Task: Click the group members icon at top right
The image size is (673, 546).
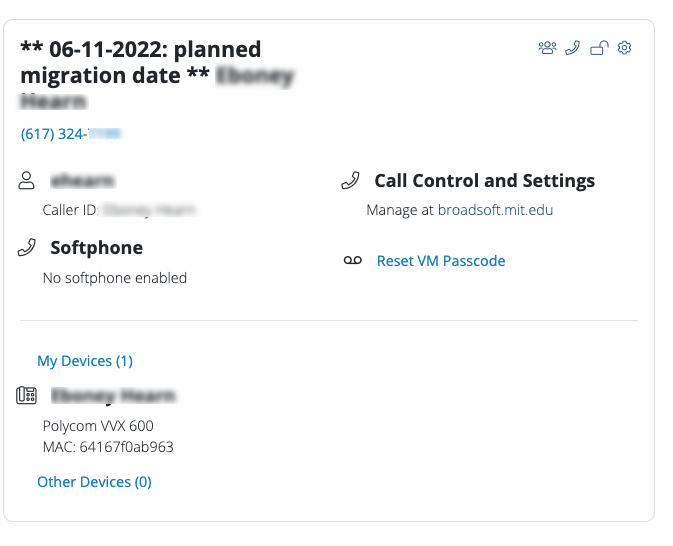Action: click(547, 48)
